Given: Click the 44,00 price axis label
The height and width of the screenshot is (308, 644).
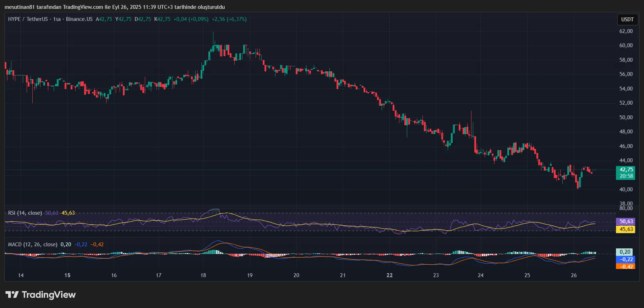Looking at the screenshot, I should [x=626, y=160].
